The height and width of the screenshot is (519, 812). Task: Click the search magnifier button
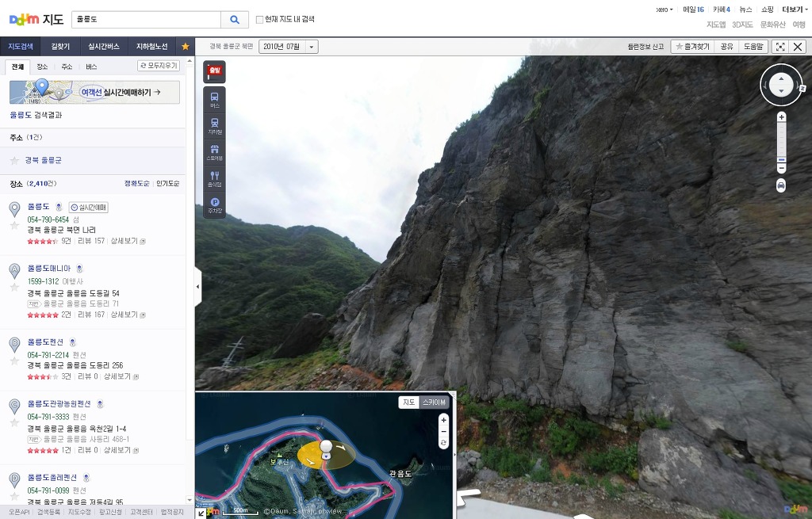point(235,20)
